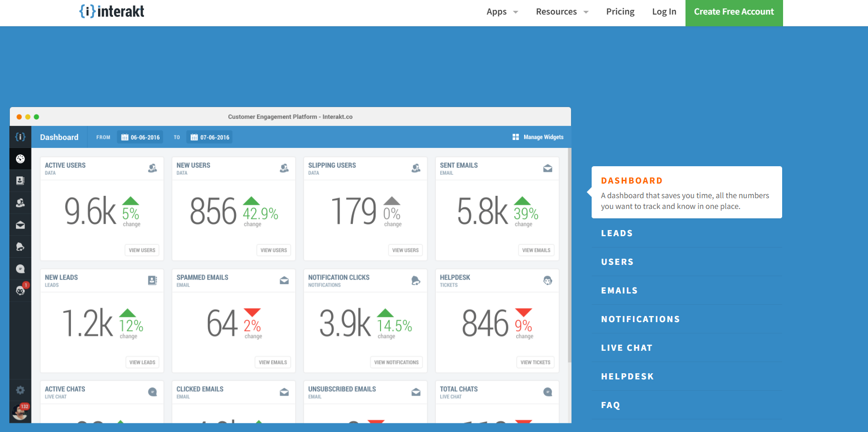The height and width of the screenshot is (432, 868).
Task: Open the Apps dropdown menu
Action: tap(502, 12)
